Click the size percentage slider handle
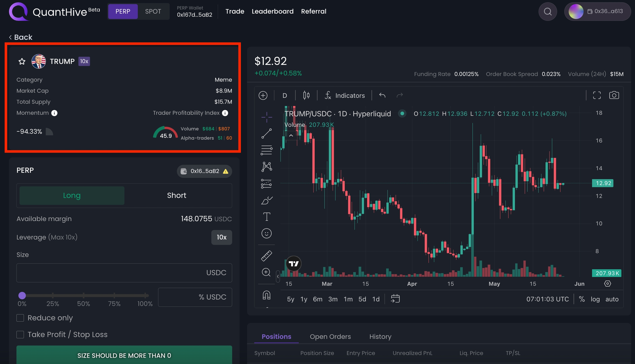This screenshot has width=635, height=364. click(22, 296)
